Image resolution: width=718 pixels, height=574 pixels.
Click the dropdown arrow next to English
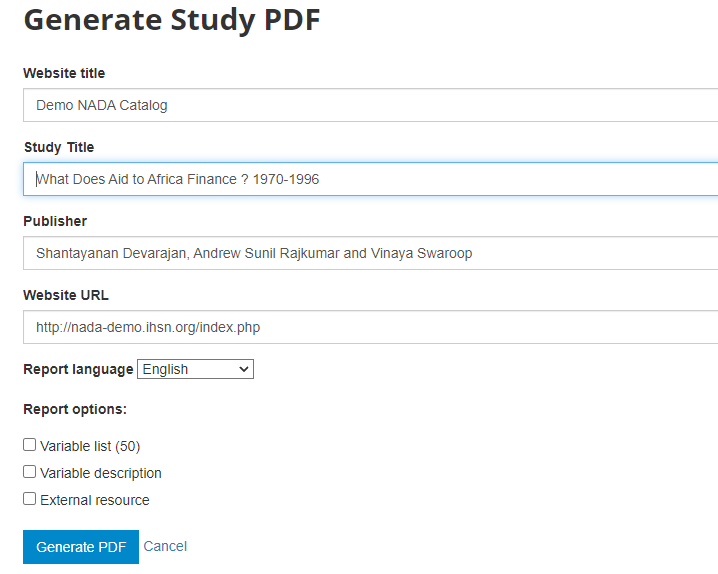tap(244, 369)
